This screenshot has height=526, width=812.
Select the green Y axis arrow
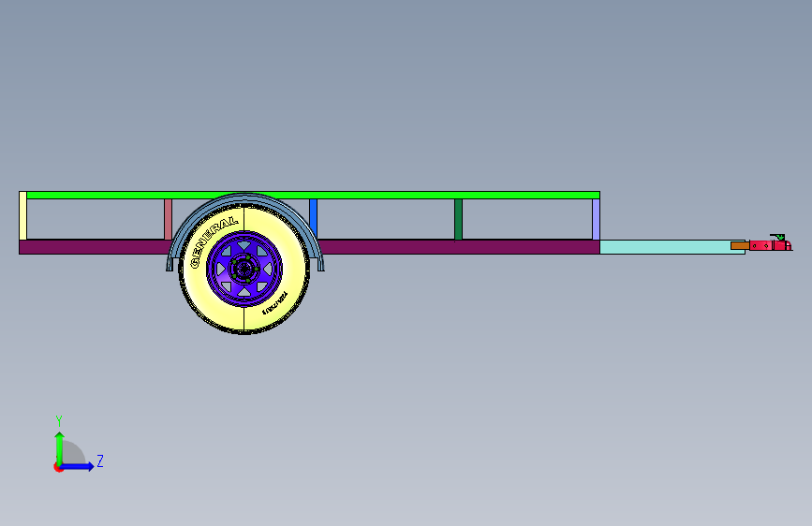60,447
